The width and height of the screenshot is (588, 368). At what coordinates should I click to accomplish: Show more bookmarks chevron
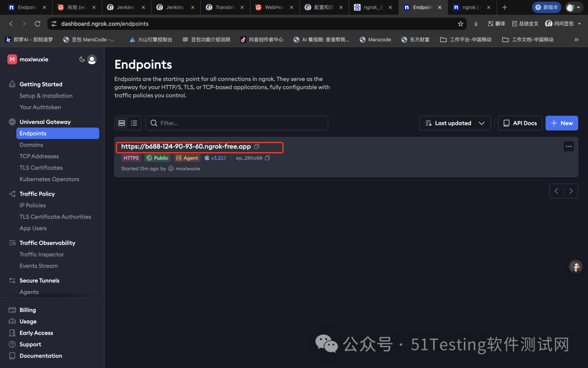pyautogui.click(x=577, y=39)
